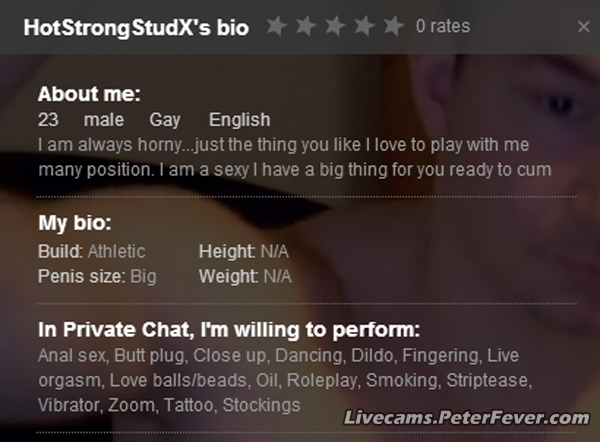
Task: Click the age value '23'
Action: tap(47, 121)
